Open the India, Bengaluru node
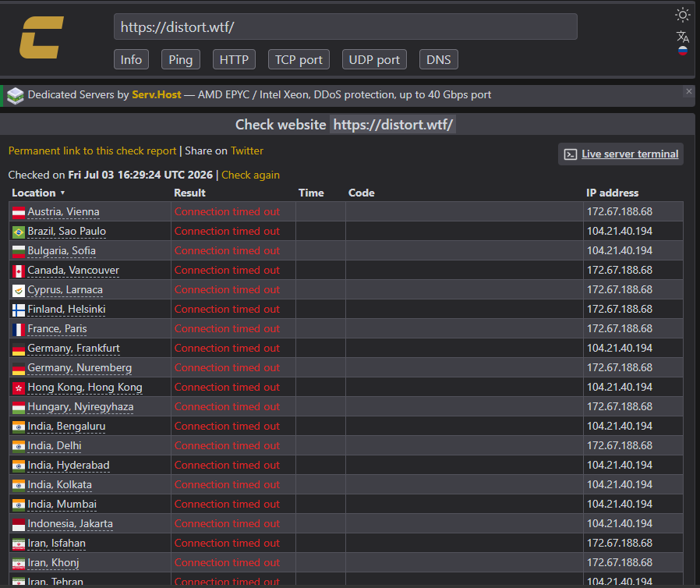Screen dimensions: 700x588 pyautogui.click(x=66, y=426)
